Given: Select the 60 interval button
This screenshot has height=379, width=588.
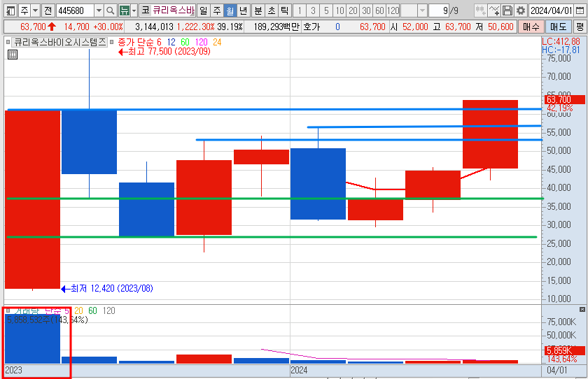Looking at the screenshot, I should click(x=379, y=10).
